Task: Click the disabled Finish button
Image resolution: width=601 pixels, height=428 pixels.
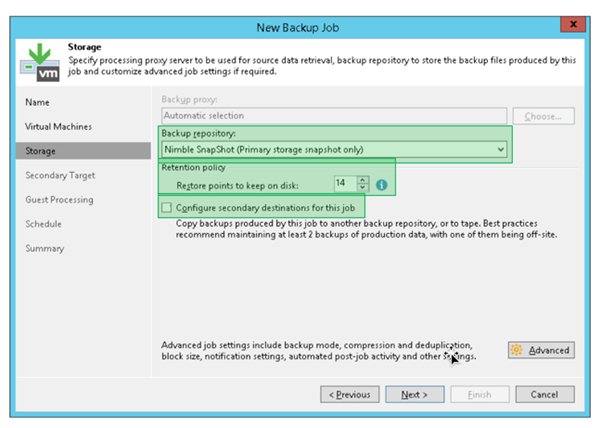Action: click(x=480, y=394)
